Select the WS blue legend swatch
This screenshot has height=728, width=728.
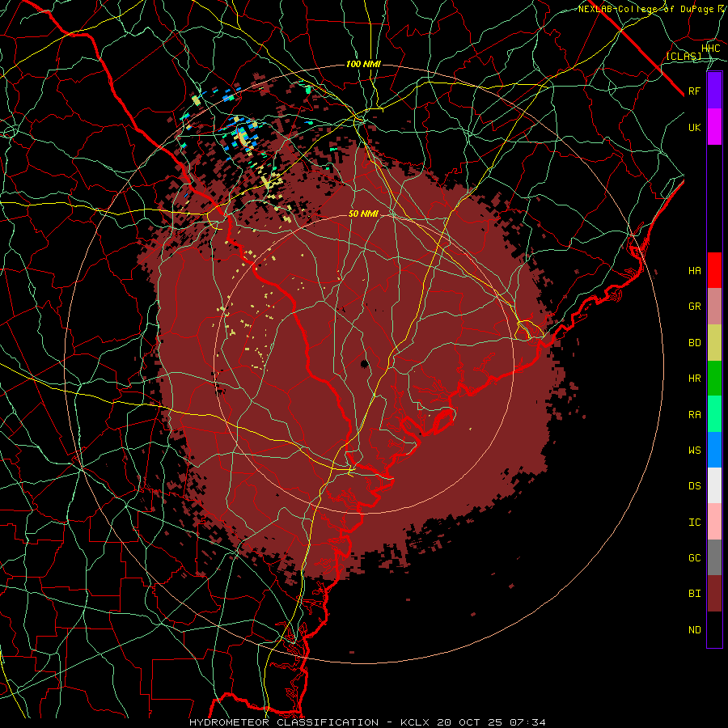714,450
